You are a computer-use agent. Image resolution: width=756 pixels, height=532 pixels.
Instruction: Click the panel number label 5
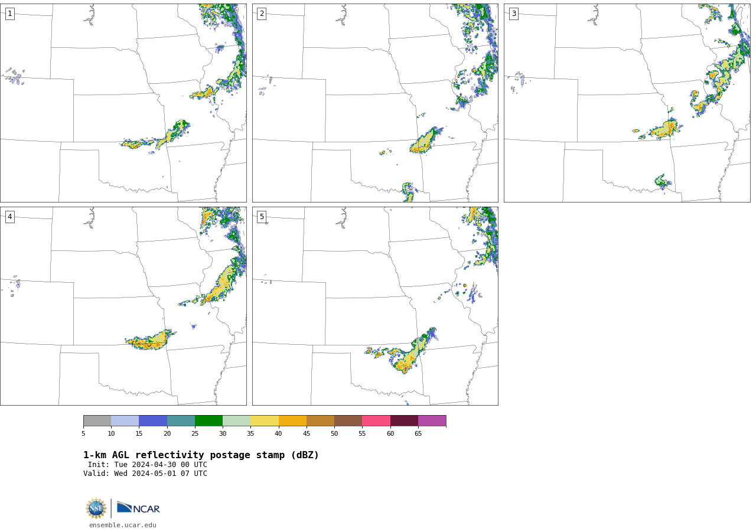pyautogui.click(x=262, y=217)
